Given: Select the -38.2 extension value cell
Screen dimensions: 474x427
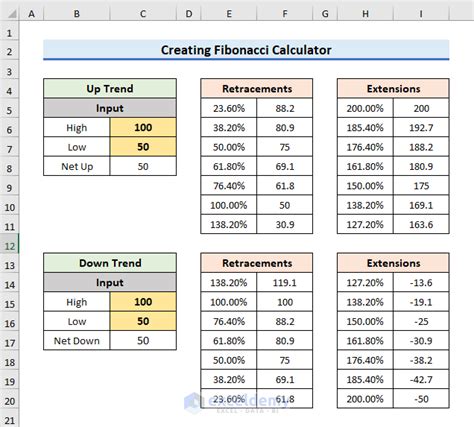Looking at the screenshot, I should pyautogui.click(x=421, y=360).
